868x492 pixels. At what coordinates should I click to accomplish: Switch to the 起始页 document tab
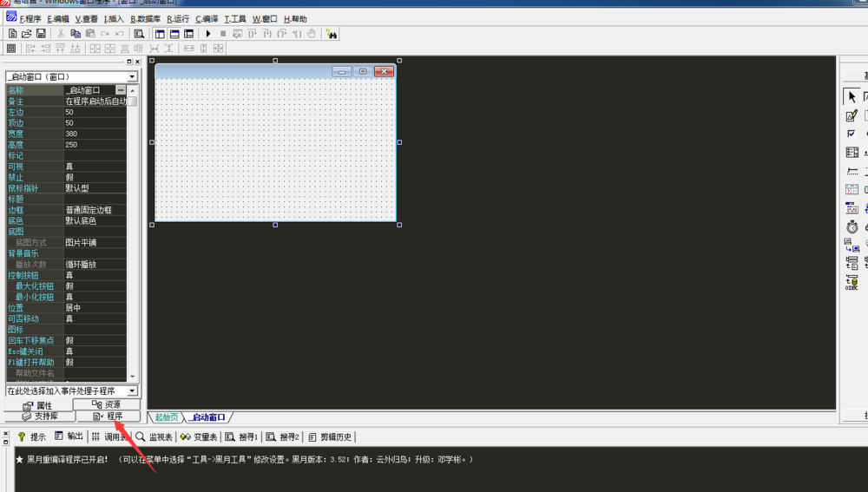coord(167,417)
